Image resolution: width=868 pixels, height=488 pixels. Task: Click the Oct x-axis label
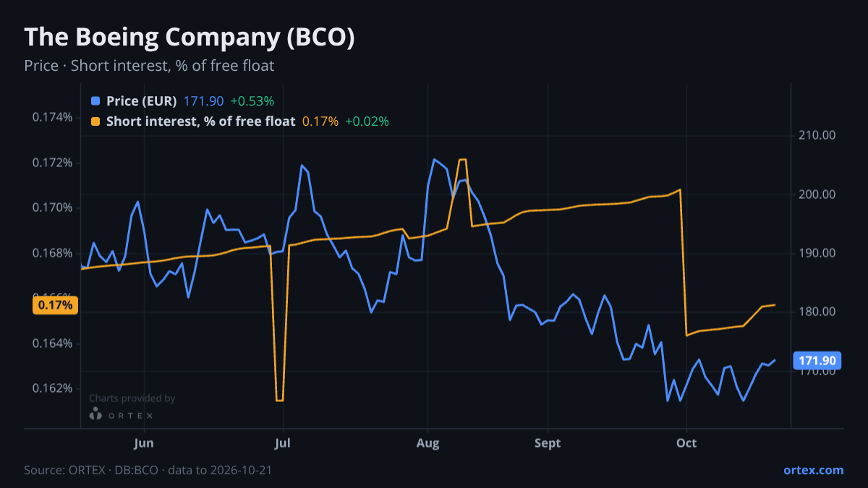pyautogui.click(x=686, y=443)
